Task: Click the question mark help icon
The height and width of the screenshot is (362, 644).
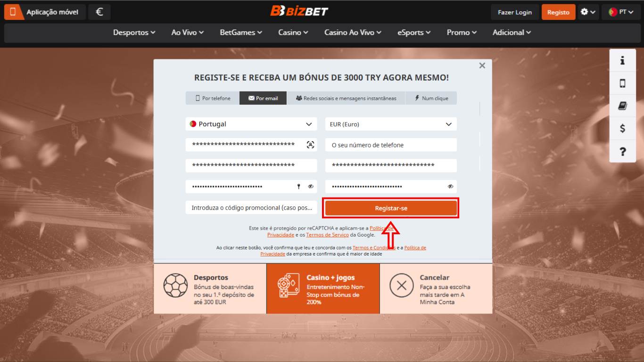Action: pos(622,151)
